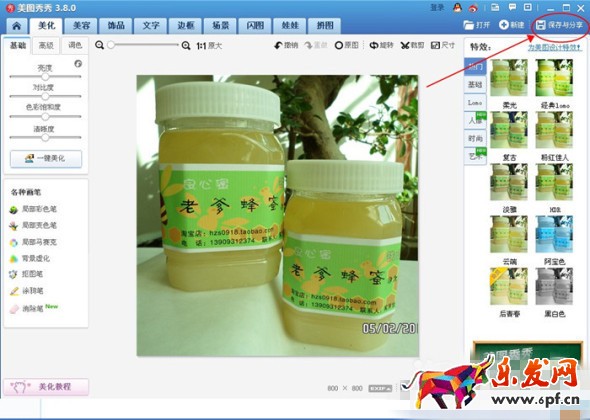Viewport: 590px width, 420px height.
Task: Click the 裁剪 crop tool
Action: coord(412,45)
